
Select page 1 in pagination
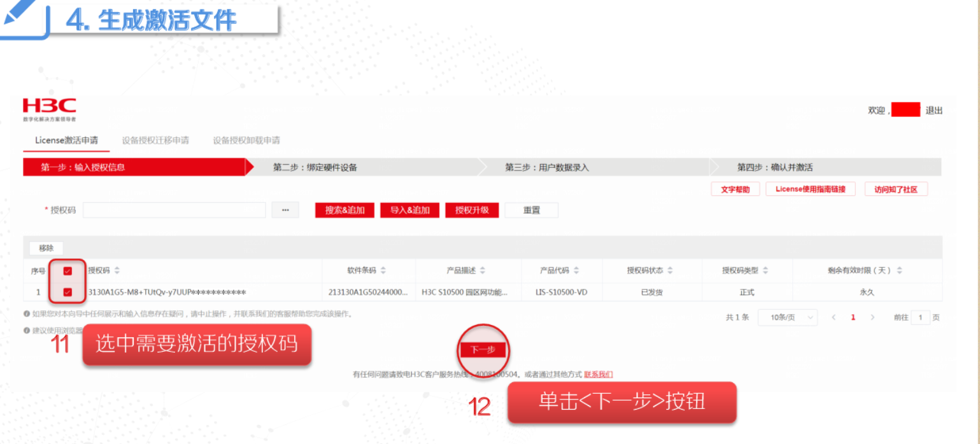click(x=853, y=317)
